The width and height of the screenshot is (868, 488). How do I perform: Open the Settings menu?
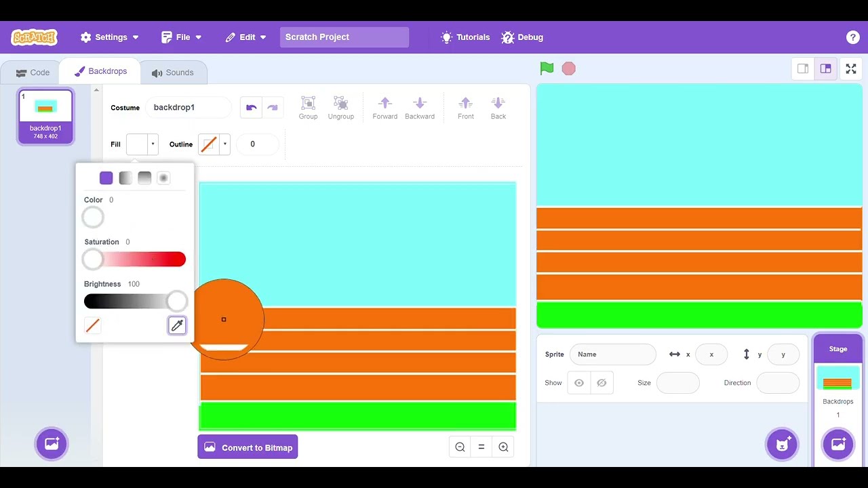click(x=109, y=37)
